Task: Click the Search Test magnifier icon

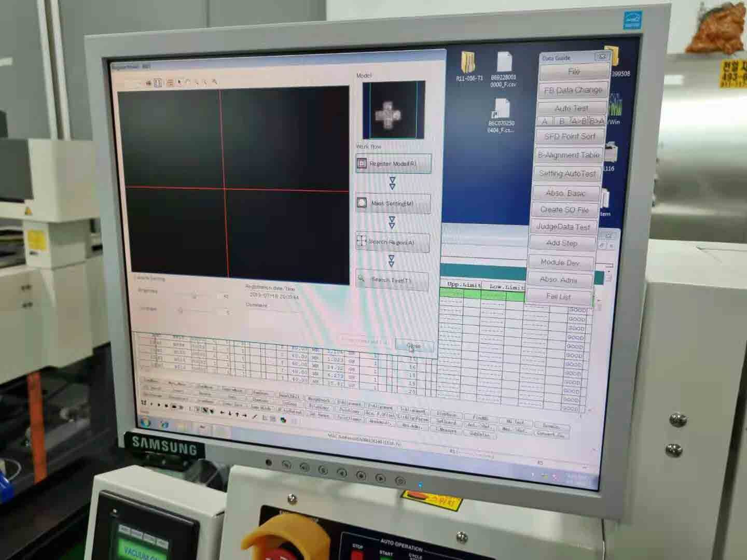Action: coord(361,279)
